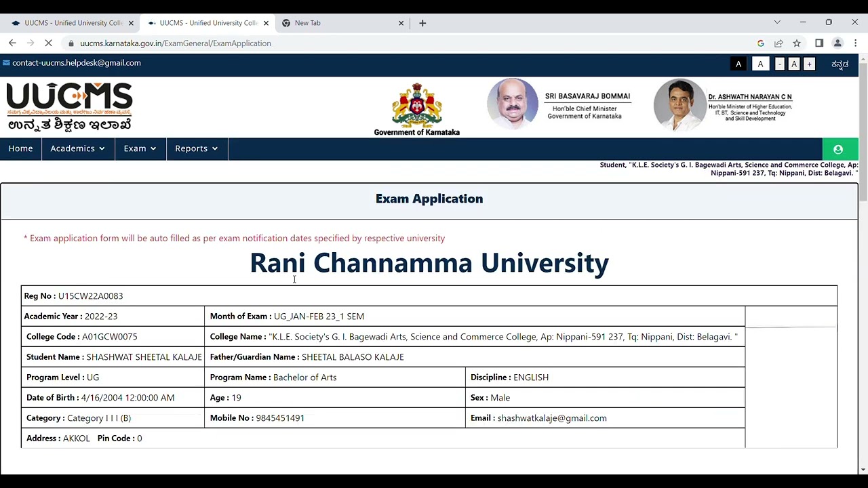Image resolution: width=868 pixels, height=488 pixels.
Task: Click Academic Year 2022-23 cell
Action: point(113,317)
